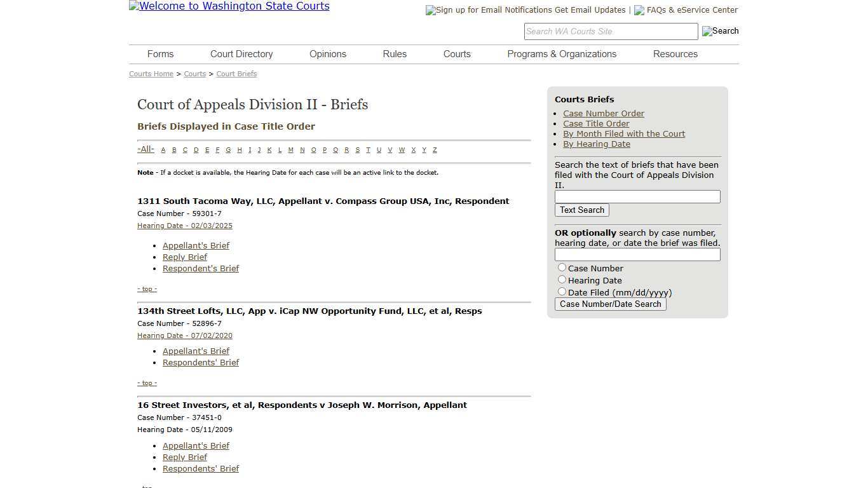The image size is (868, 488).
Task: Open the Appellant's Brief for case 59301-7
Action: click(x=196, y=245)
